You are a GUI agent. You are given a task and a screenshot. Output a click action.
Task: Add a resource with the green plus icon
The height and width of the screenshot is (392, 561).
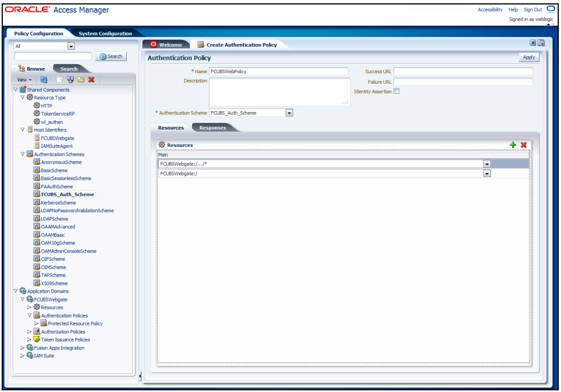[x=513, y=145]
